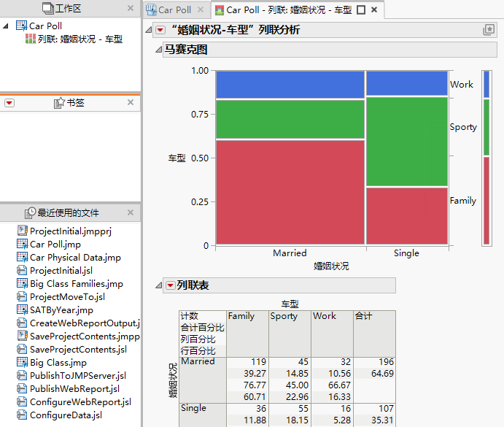Screen dimensions: 504x427
Task: Select Car Poll in the workspace tree
Action: pos(45,26)
